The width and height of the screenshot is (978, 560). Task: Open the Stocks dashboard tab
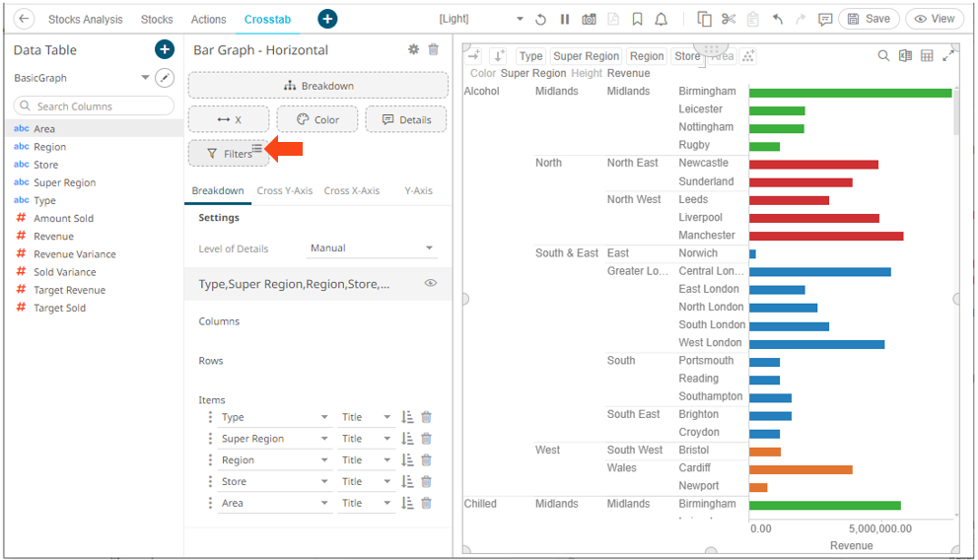157,19
